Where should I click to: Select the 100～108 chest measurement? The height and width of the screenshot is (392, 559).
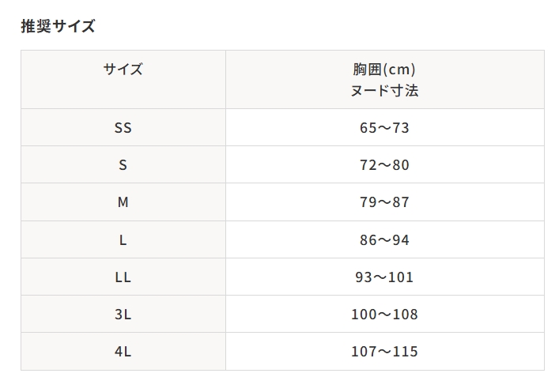click(x=384, y=315)
